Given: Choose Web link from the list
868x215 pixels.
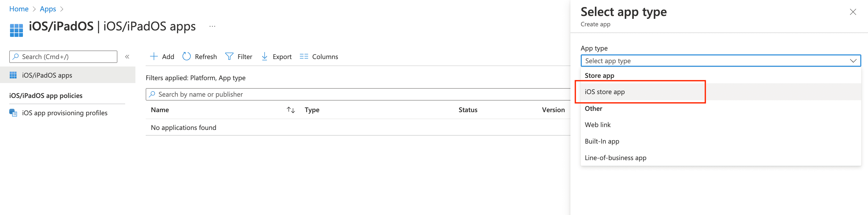Looking at the screenshot, I should click(597, 125).
